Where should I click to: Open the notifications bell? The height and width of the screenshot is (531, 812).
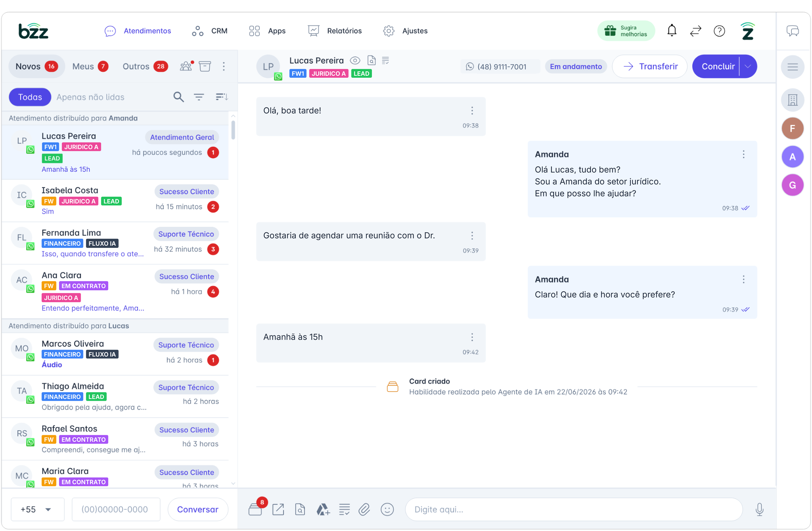tap(672, 31)
